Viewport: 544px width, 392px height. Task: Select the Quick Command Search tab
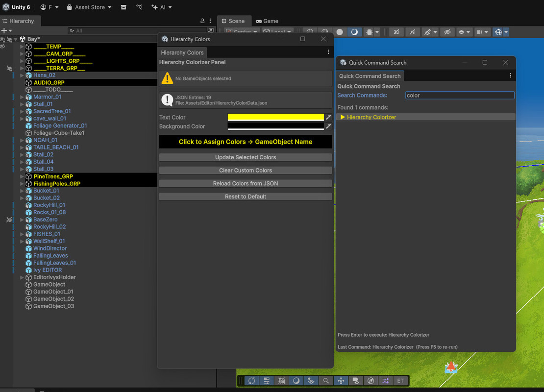pyautogui.click(x=370, y=76)
